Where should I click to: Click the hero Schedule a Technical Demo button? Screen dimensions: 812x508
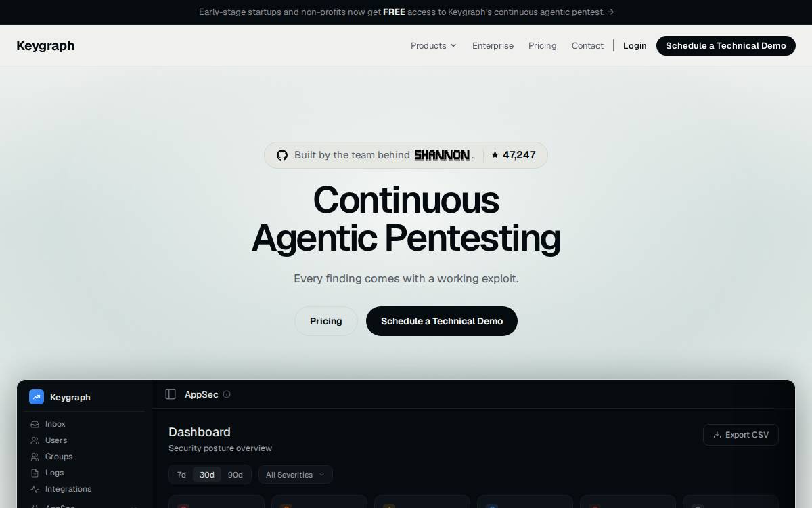[x=442, y=321]
